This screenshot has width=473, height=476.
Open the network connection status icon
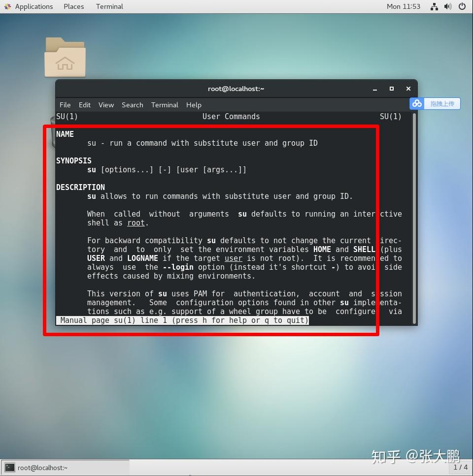[x=434, y=6]
